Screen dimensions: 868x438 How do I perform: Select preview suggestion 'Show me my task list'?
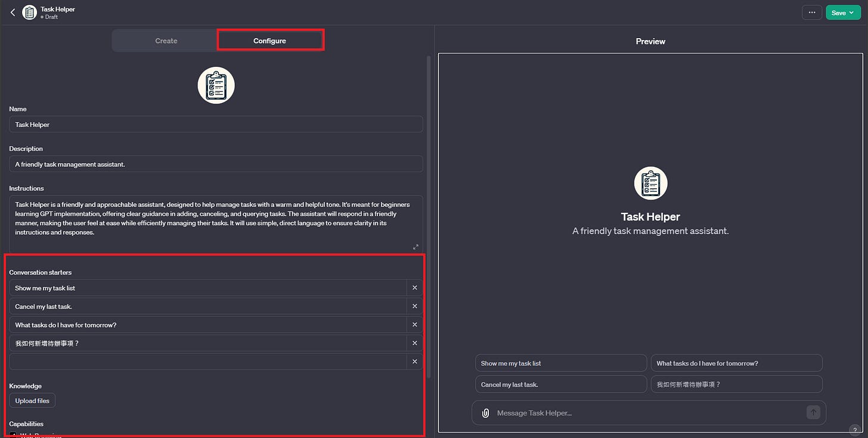coord(561,363)
